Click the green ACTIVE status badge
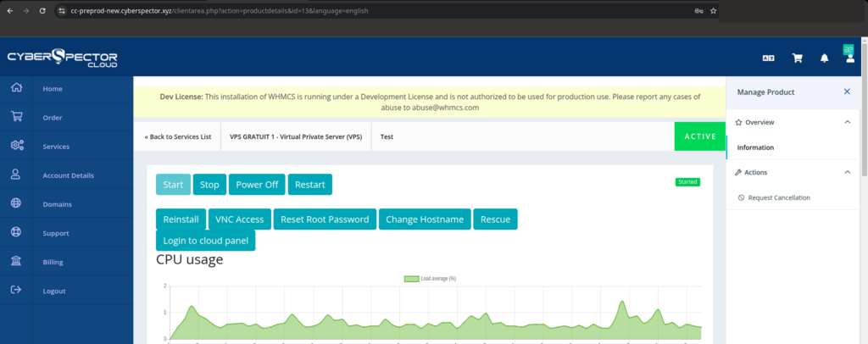 (700, 136)
